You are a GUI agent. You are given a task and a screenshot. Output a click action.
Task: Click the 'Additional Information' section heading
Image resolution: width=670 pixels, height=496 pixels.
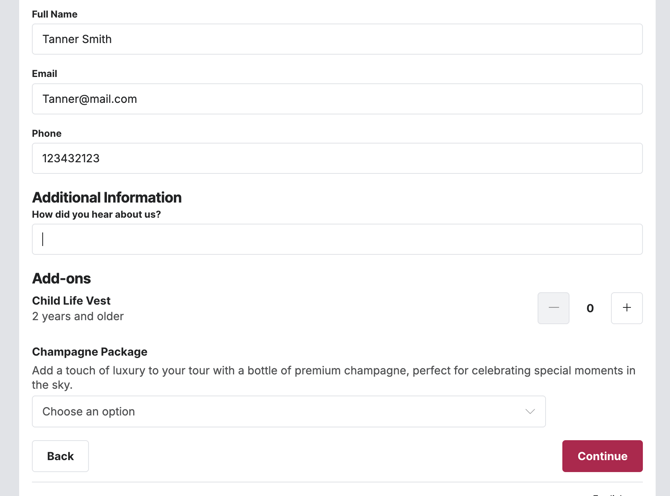107,197
